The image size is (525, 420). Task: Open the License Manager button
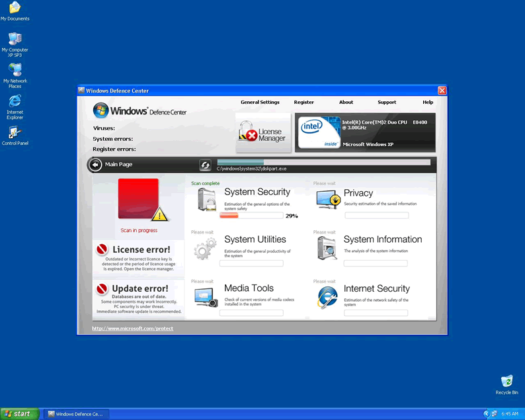click(263, 133)
